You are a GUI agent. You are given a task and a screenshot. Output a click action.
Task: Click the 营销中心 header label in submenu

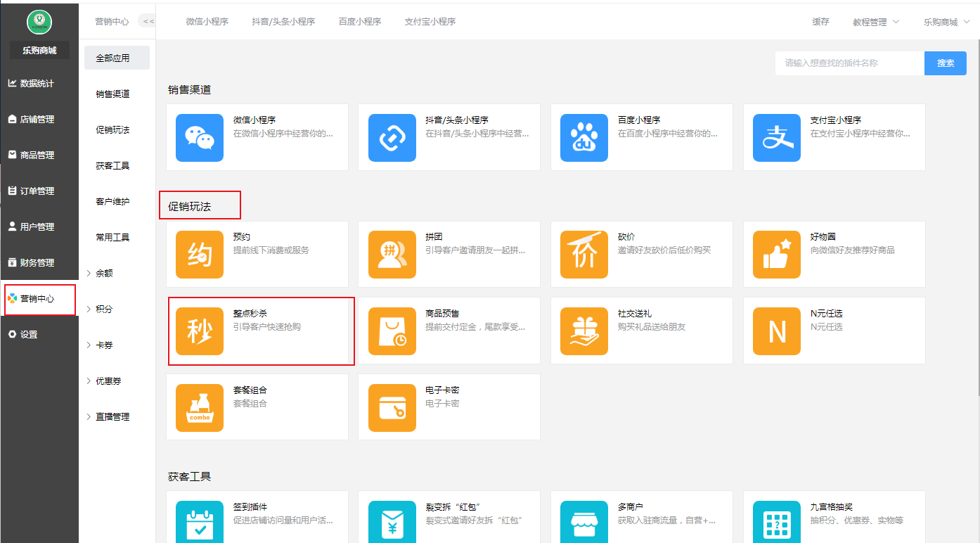point(112,22)
